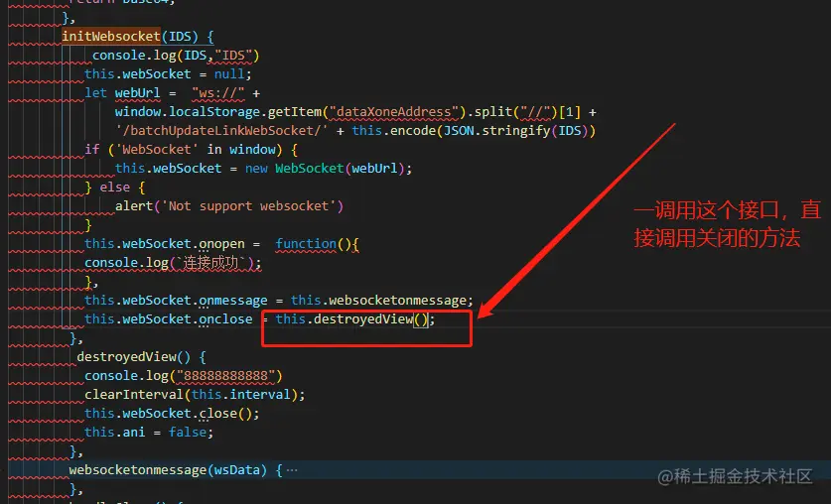Click destroyedView call on the onclose line
This screenshot has width=831, height=504.
363,319
